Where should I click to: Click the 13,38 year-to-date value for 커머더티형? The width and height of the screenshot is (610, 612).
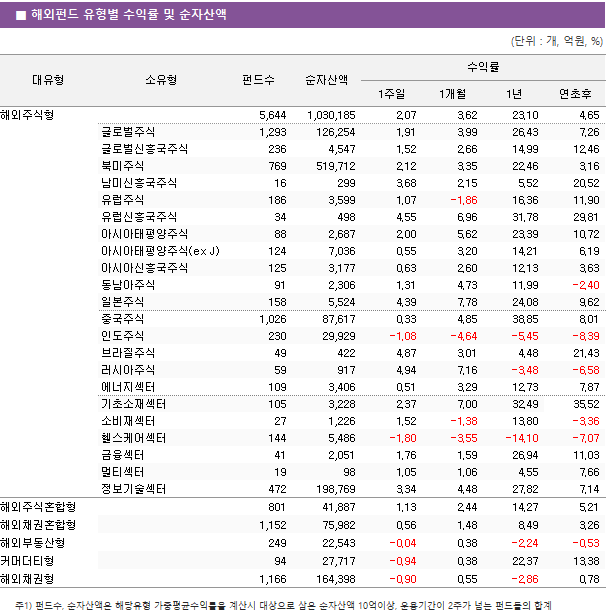click(586, 561)
